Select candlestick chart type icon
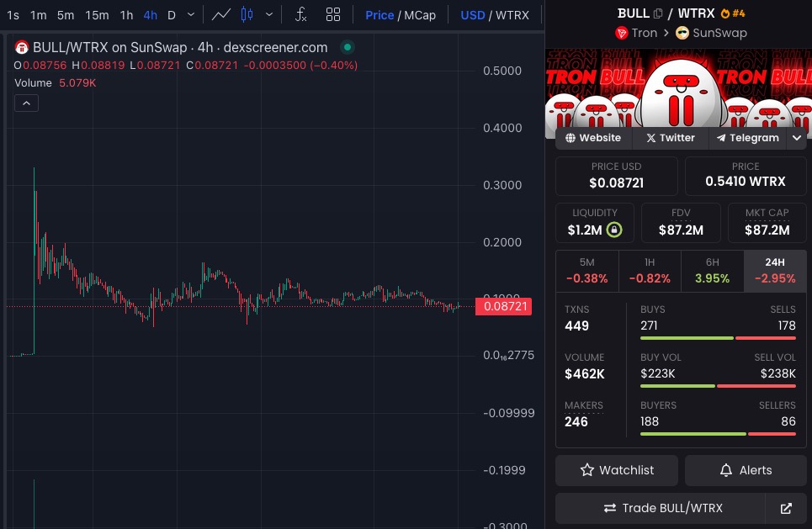Screen dimensions: 812x529 247,15
